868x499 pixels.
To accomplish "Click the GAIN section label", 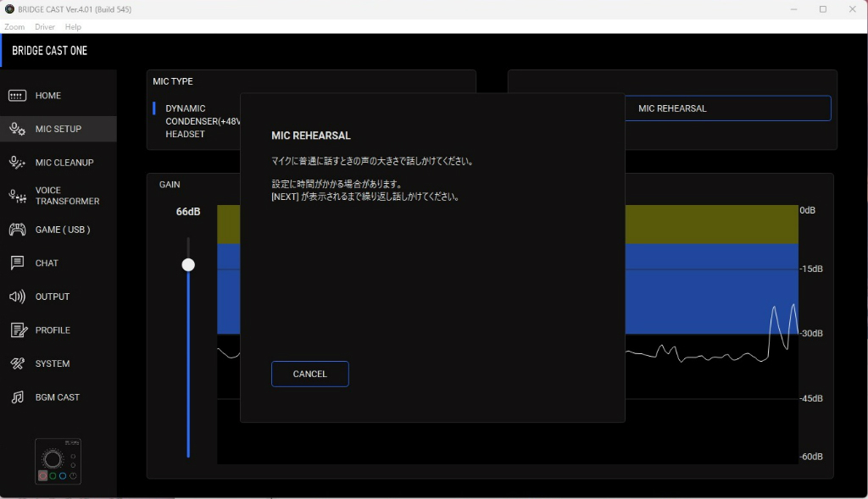I will [170, 184].
